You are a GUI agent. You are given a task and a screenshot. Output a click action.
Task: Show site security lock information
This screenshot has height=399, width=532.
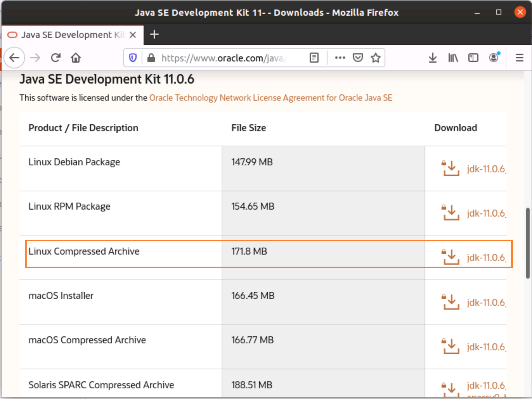tap(151, 58)
